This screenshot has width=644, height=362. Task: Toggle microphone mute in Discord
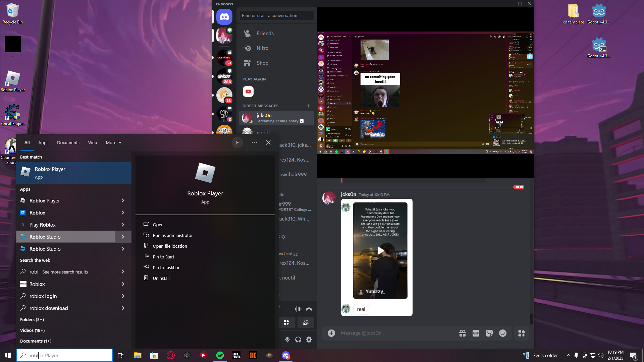point(287,340)
